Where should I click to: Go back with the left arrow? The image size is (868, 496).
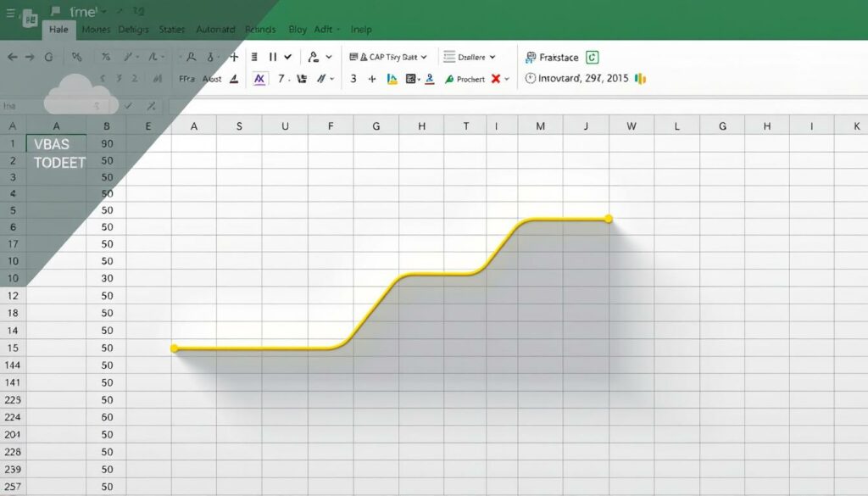tap(12, 57)
